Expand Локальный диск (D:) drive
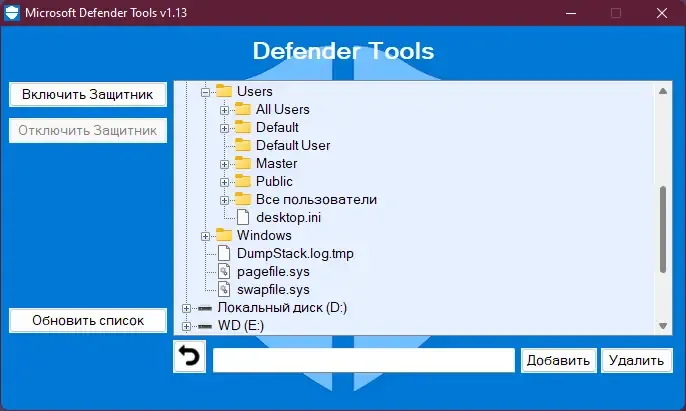This screenshot has height=411, width=686. pyautogui.click(x=186, y=309)
